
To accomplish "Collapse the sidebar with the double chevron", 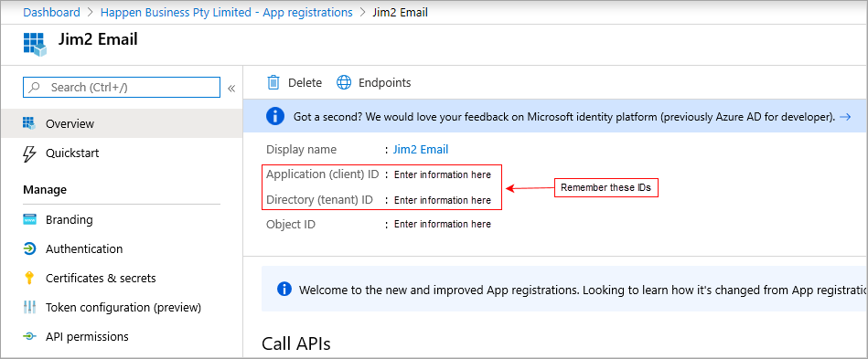I will [231, 89].
